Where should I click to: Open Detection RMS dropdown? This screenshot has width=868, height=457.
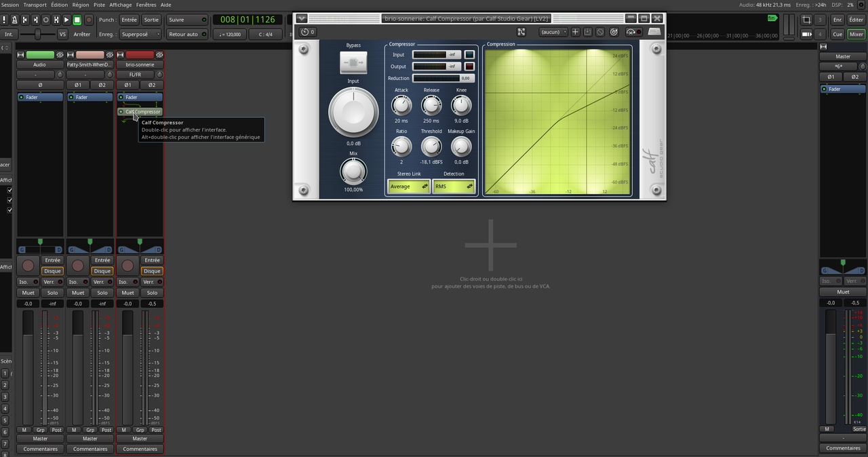454,186
